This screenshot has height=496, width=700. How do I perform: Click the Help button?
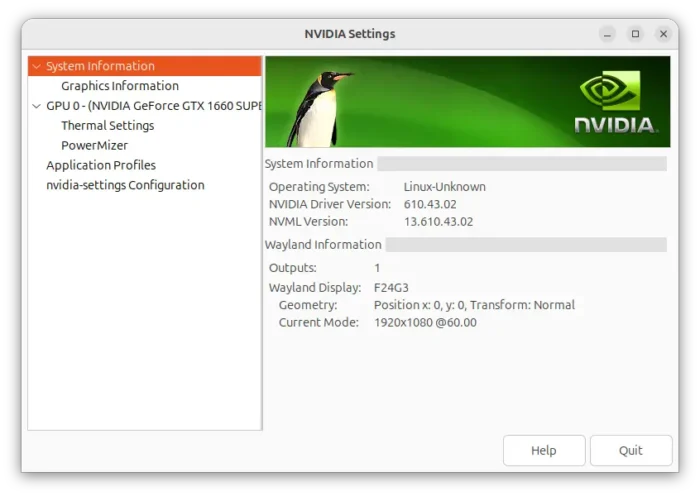coord(544,450)
